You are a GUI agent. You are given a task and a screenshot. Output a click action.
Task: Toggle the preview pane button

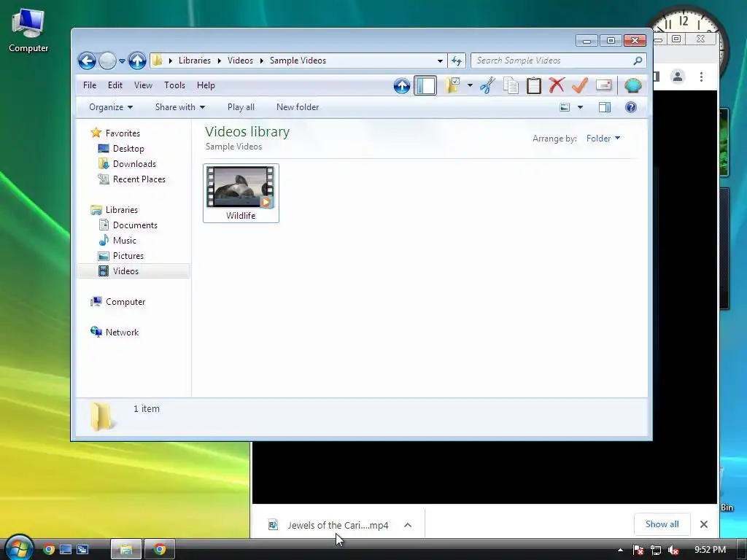[x=605, y=107]
